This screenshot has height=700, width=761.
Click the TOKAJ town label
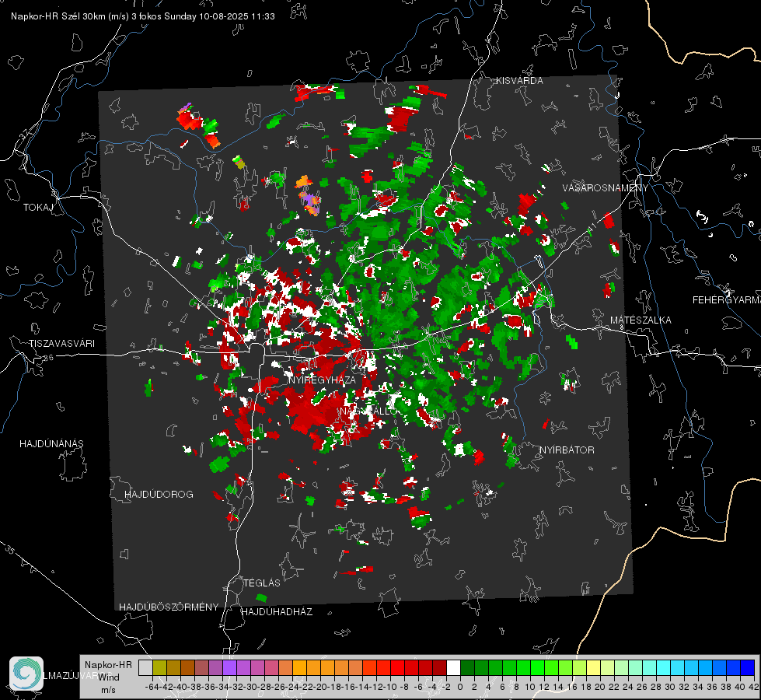click(38, 208)
